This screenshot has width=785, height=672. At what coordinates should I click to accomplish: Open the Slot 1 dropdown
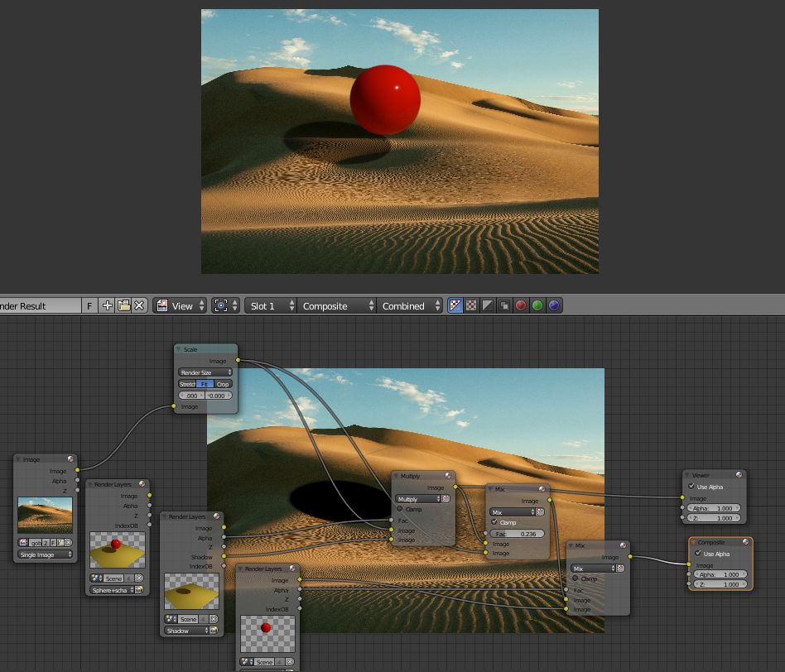pos(271,305)
